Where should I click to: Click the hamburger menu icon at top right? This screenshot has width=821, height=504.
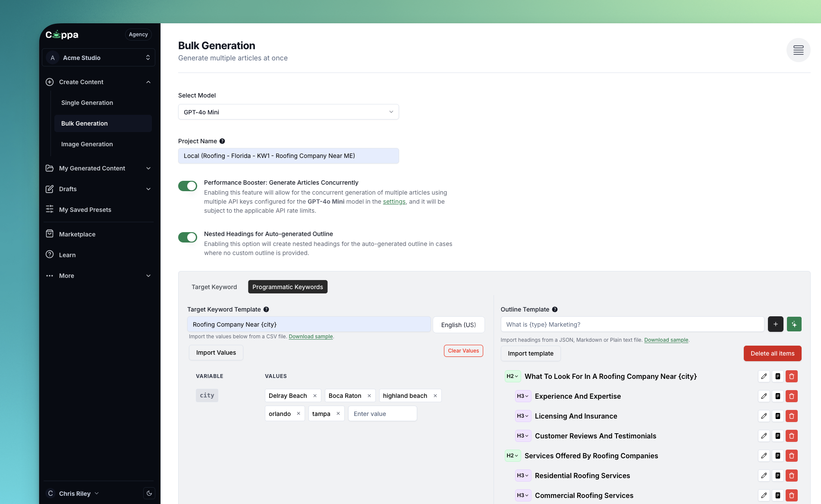tap(798, 50)
